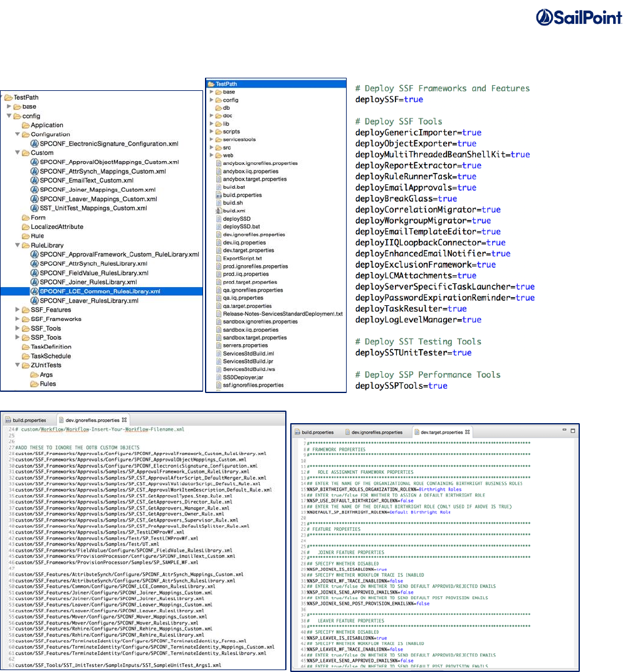The width and height of the screenshot is (630, 672).
Task: Click the Args folder icon under ZUnitTests
Action: 34,375
